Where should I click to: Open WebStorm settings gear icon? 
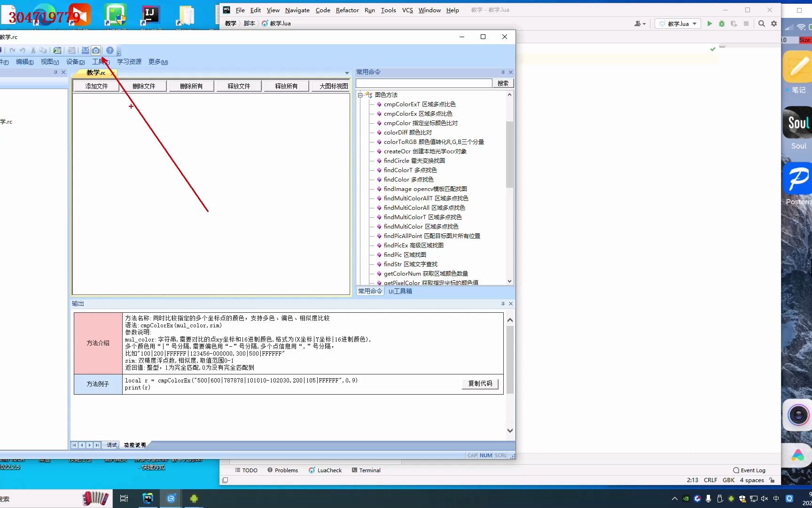click(x=774, y=24)
